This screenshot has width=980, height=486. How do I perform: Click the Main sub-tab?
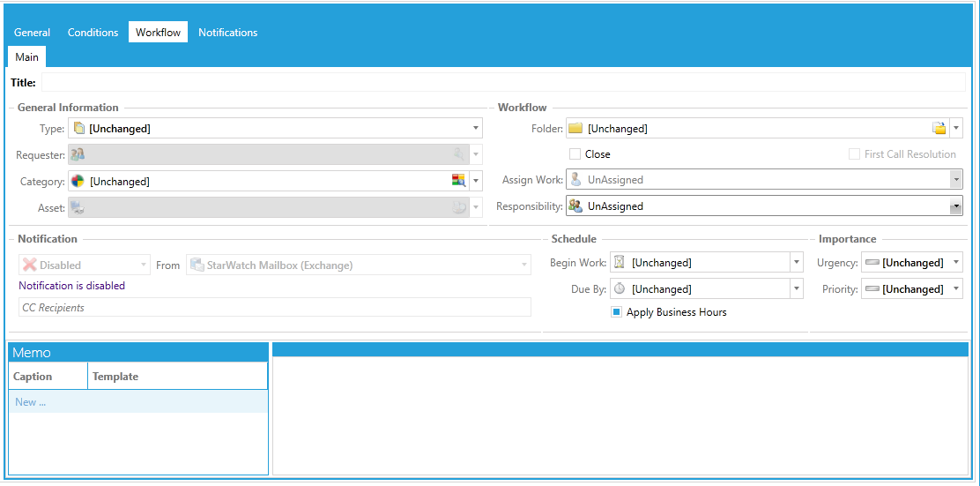[26, 57]
